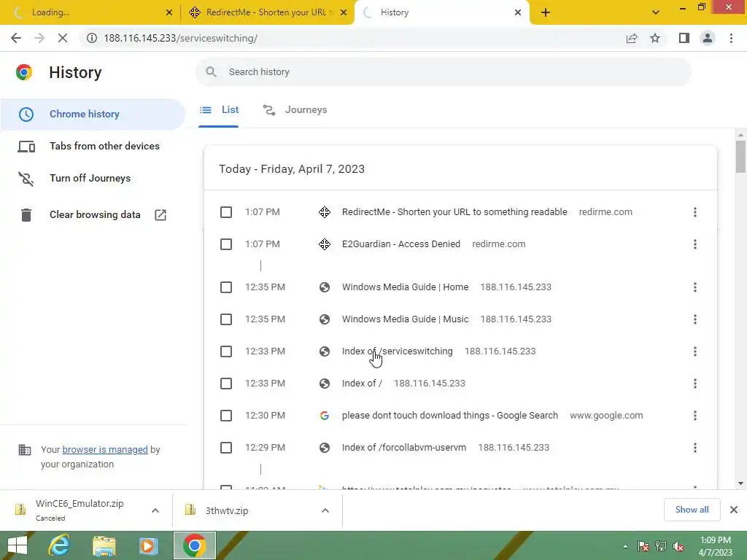This screenshot has width=747, height=560.
Task: Open Windows Media Guide | Music link
Action: (405, 319)
